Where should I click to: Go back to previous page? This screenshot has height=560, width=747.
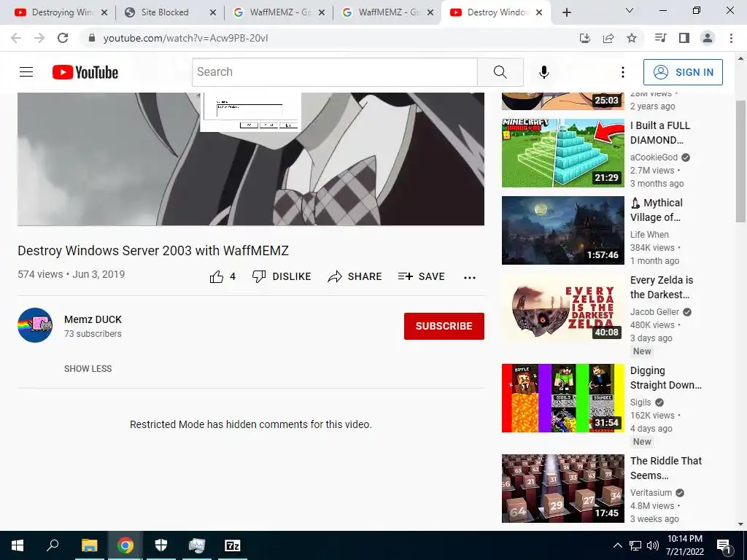pyautogui.click(x=16, y=38)
